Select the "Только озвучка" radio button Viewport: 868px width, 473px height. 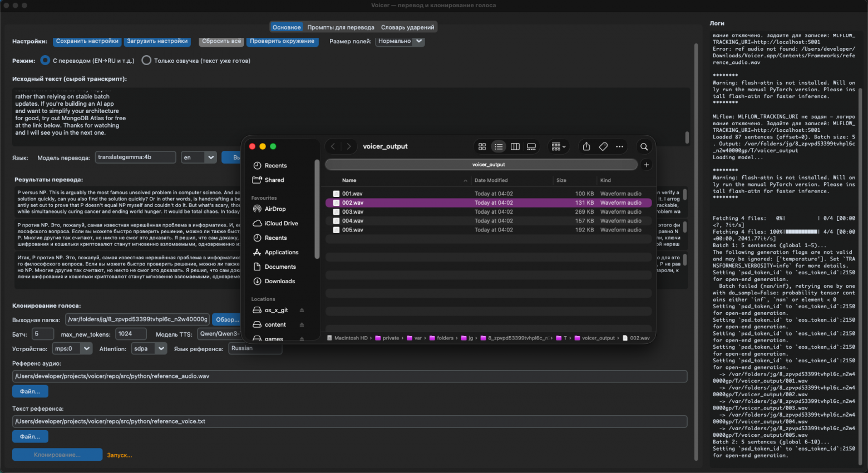[146, 61]
